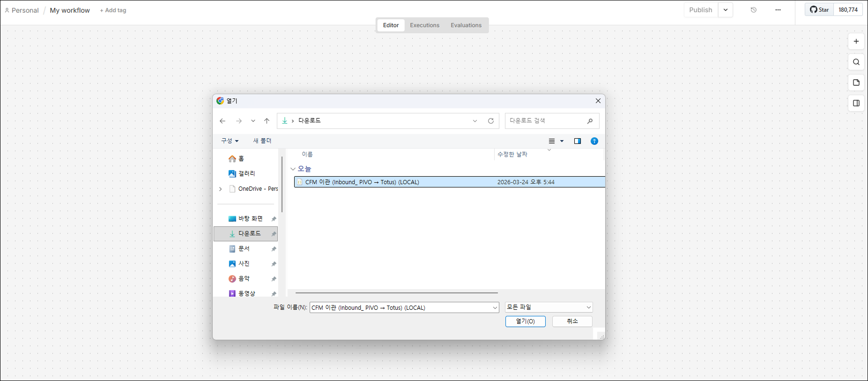Image resolution: width=868 pixels, height=381 pixels.
Task: Expand the 파일 이름 dropdown arrow
Action: (495, 308)
